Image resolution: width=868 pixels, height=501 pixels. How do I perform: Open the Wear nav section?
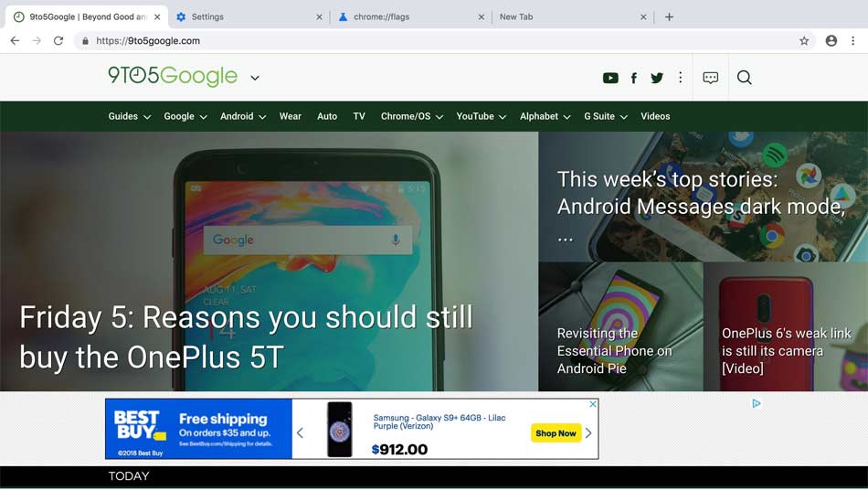290,116
